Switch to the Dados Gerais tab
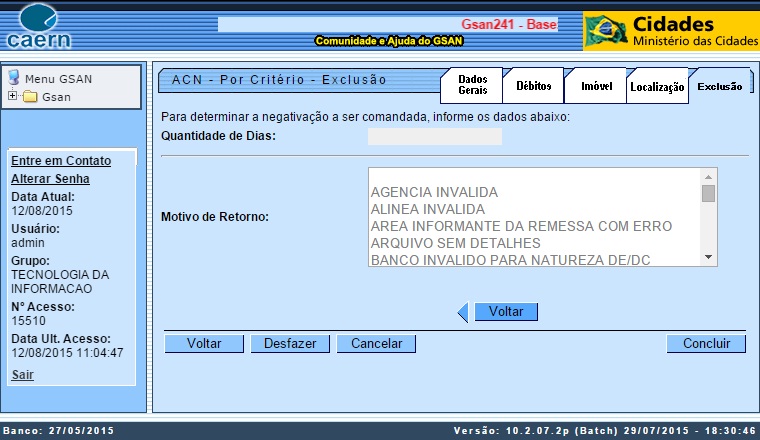The height and width of the screenshot is (440, 760). (x=473, y=85)
